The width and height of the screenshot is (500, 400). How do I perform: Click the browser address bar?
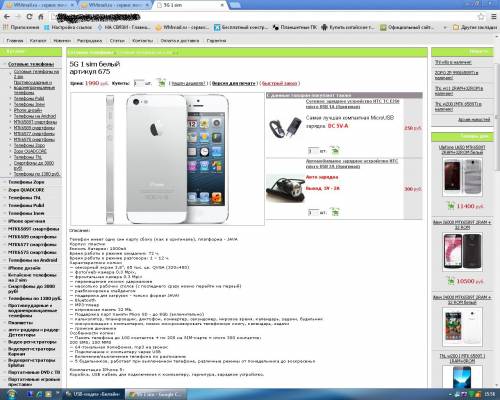point(263,16)
